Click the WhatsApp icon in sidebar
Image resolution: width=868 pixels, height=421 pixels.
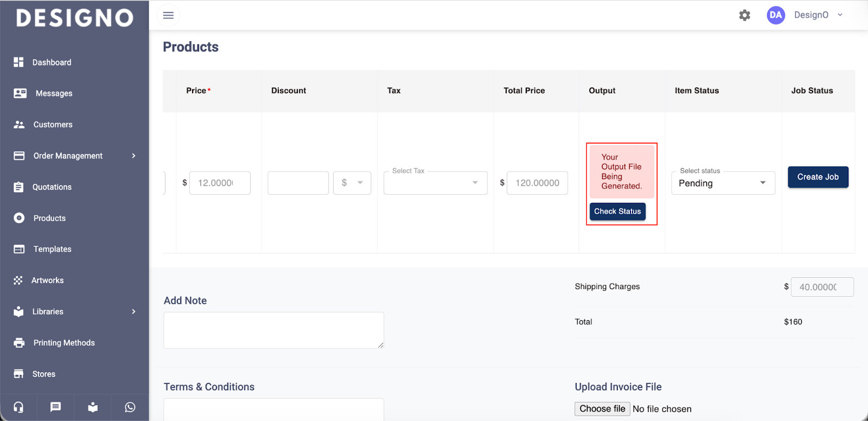click(130, 407)
